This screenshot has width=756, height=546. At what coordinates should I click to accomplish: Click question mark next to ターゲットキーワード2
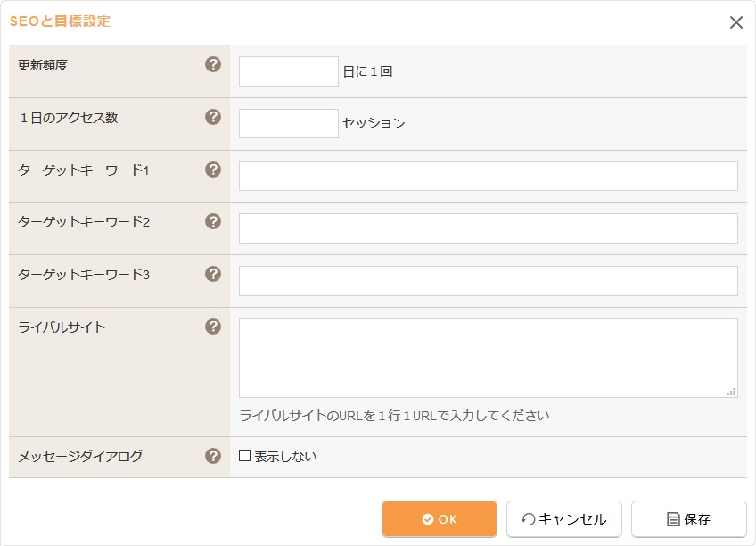click(213, 221)
